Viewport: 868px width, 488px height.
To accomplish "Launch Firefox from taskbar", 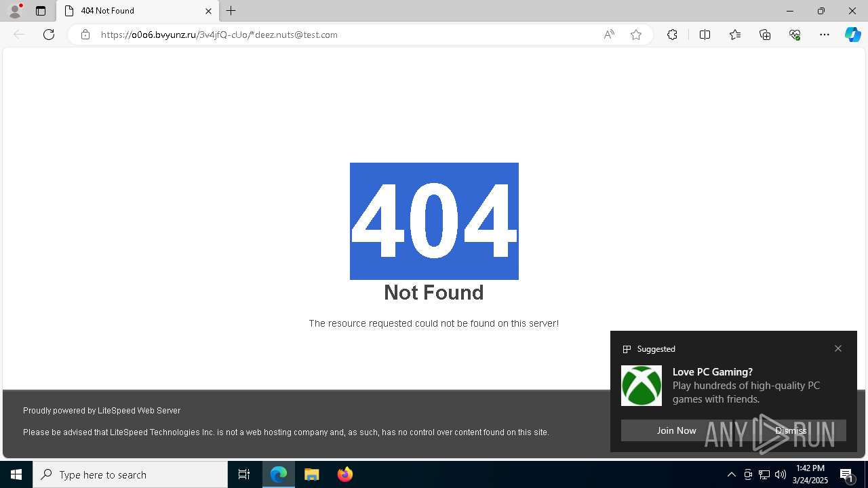I will pos(345,474).
